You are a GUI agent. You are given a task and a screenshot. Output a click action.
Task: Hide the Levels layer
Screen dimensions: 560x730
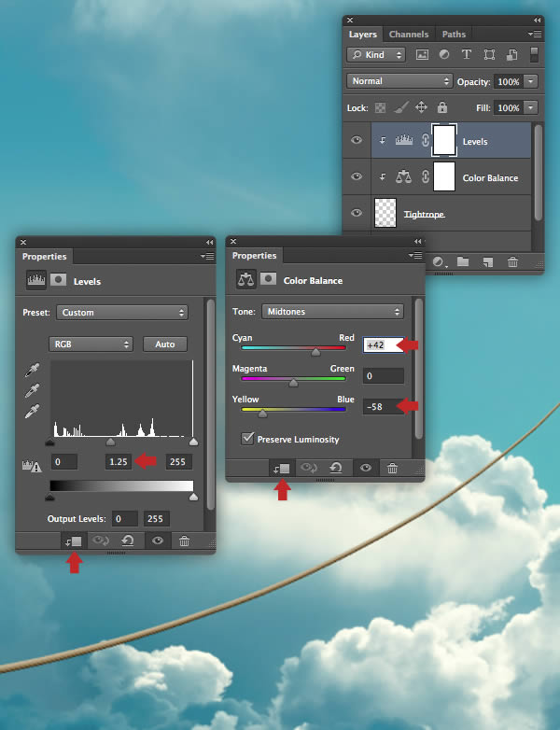[357, 140]
